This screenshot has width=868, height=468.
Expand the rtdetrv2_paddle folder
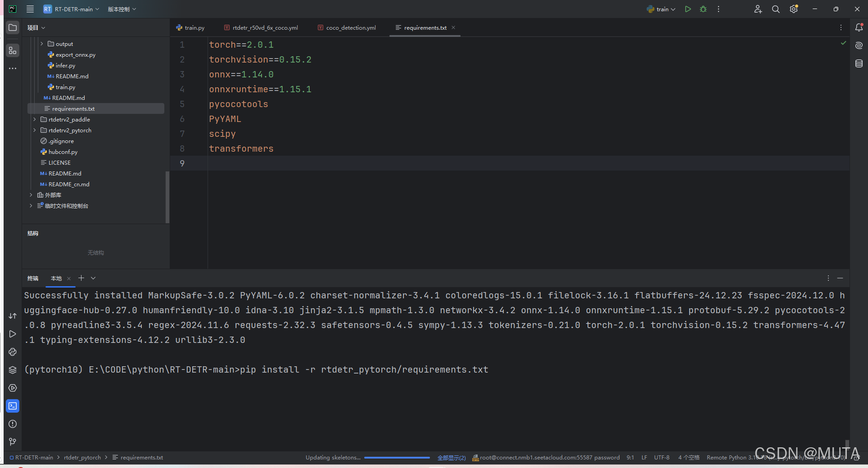coord(35,120)
